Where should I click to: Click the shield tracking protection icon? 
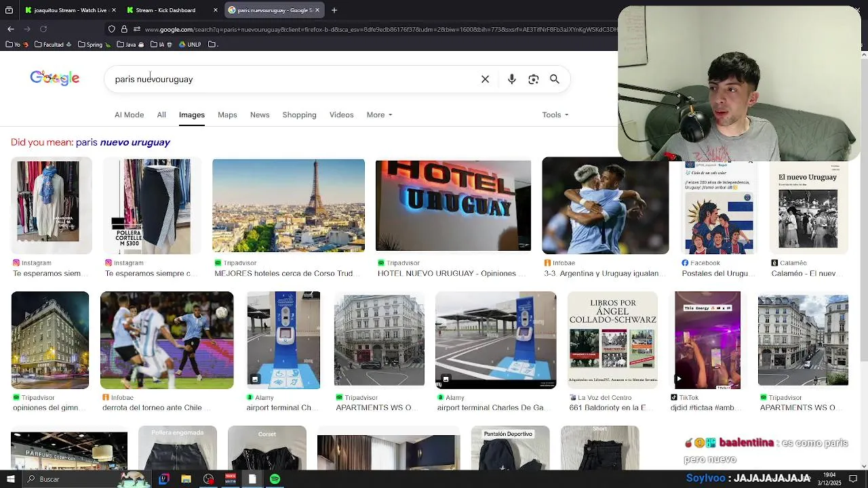coord(112,29)
